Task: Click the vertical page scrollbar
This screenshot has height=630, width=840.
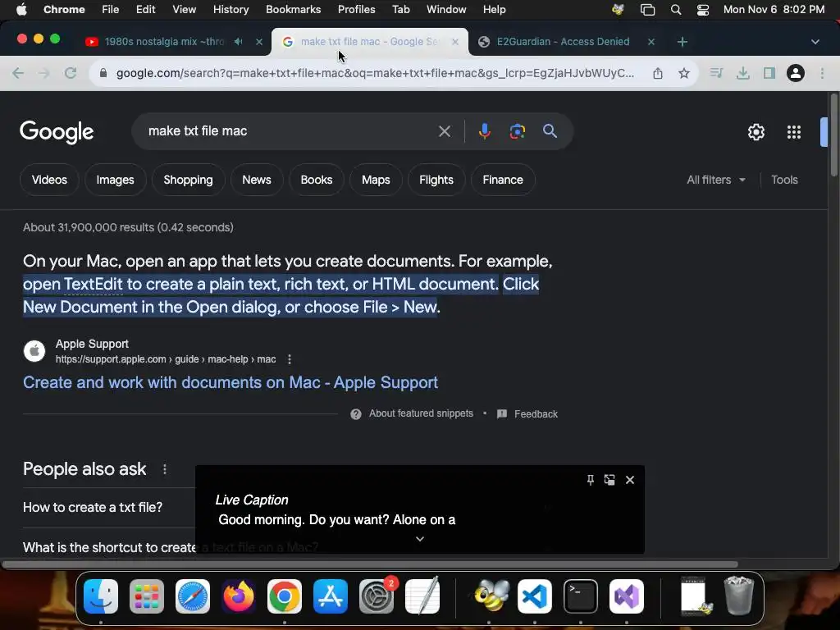Action: 833,135
